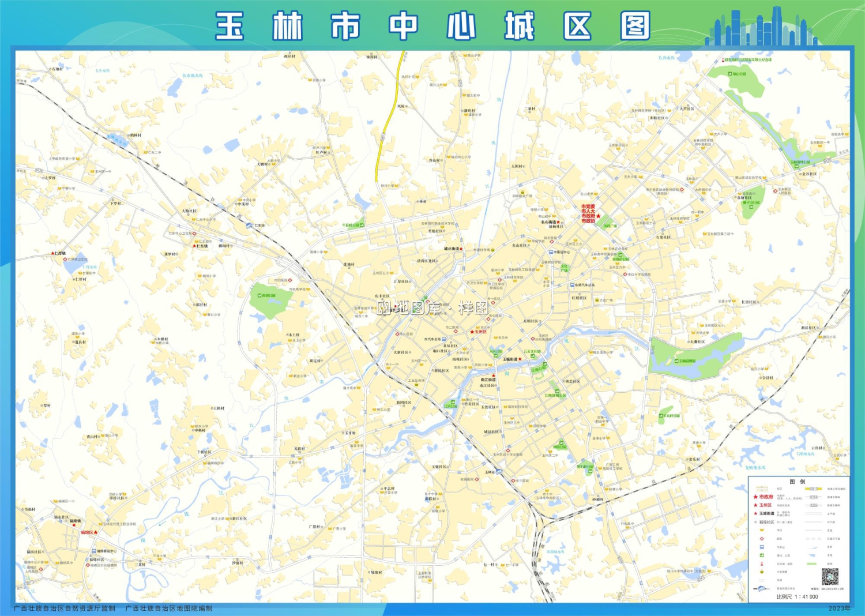This screenshot has height=616, width=865.
Task: Click the 玉州区 red star marker near map center
Action: [472, 332]
